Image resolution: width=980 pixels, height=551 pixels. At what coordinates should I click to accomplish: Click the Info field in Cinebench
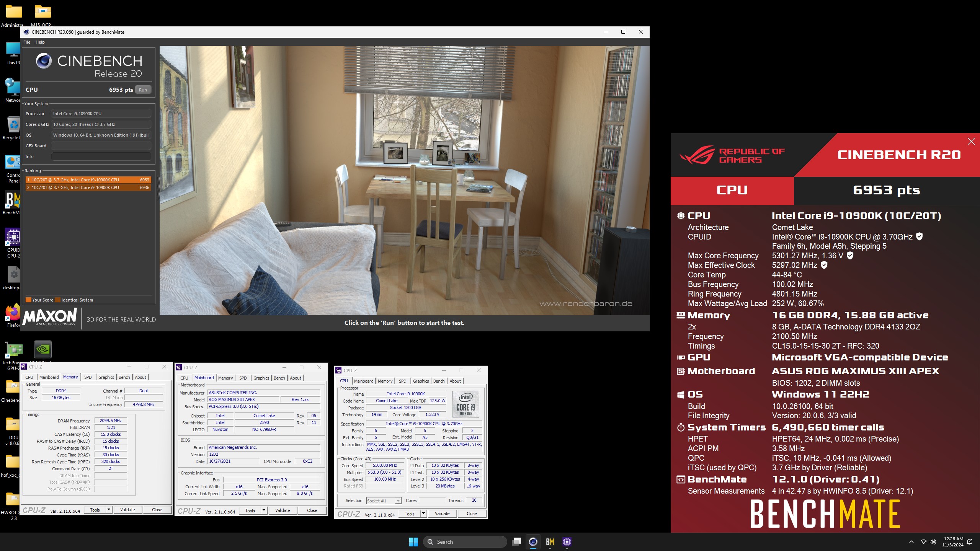point(101,156)
